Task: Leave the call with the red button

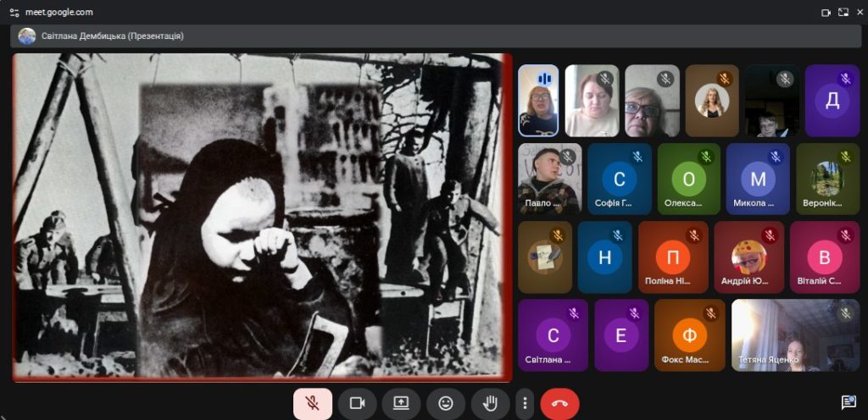Action: 559,403
